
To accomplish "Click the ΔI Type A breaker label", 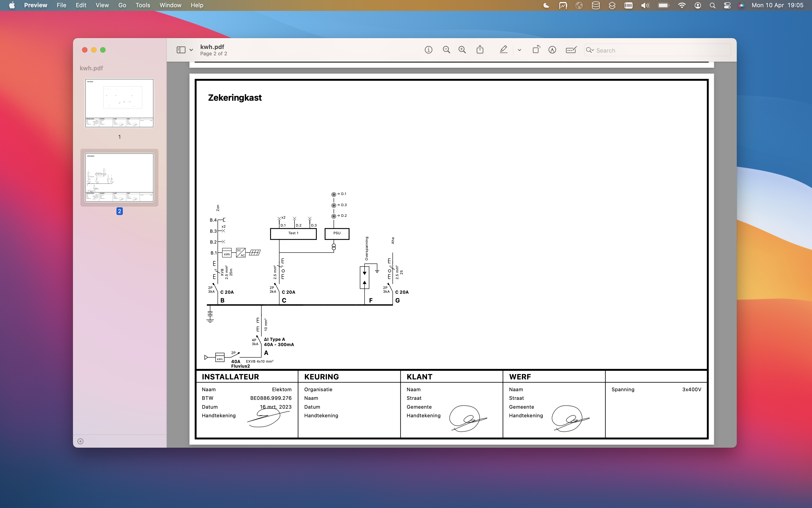I will (274, 339).
